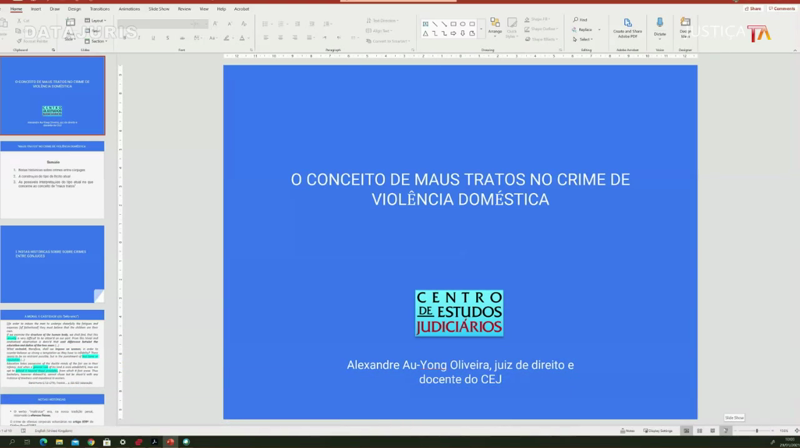Open the Comments button
Image resolution: width=800 pixels, height=448 pixels.
coord(782,8)
